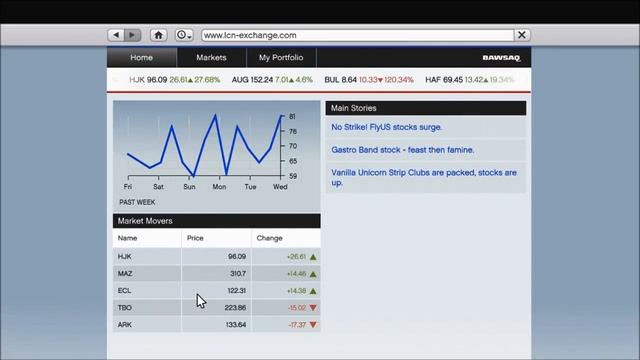
Task: Click the green up arrow for MAZ change
Action: pos(313,274)
